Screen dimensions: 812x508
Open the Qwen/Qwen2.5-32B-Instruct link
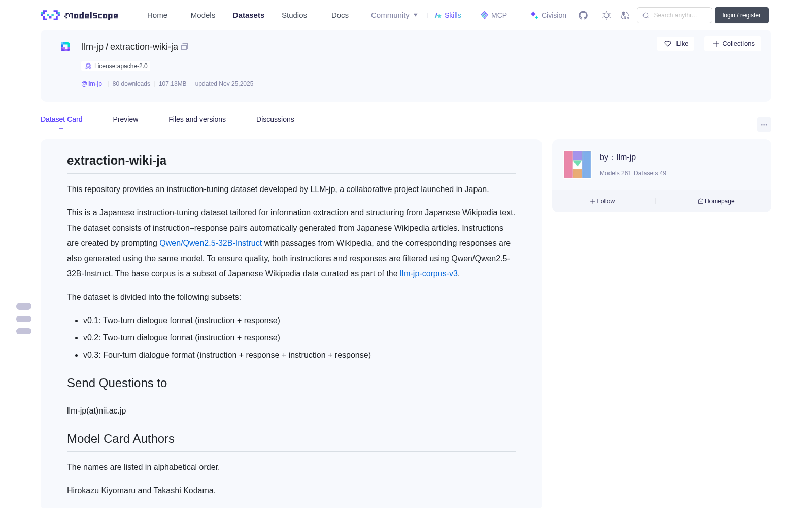[x=211, y=243]
